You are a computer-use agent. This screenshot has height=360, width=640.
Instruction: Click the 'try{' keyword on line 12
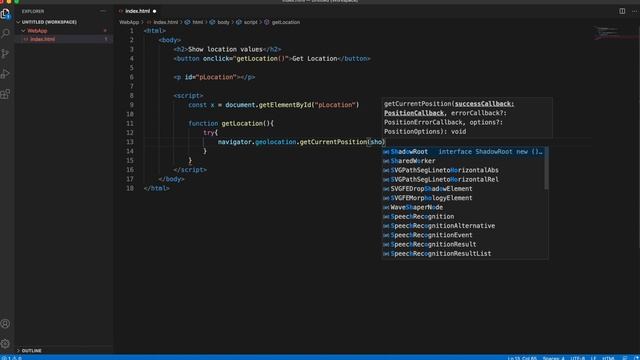211,133
